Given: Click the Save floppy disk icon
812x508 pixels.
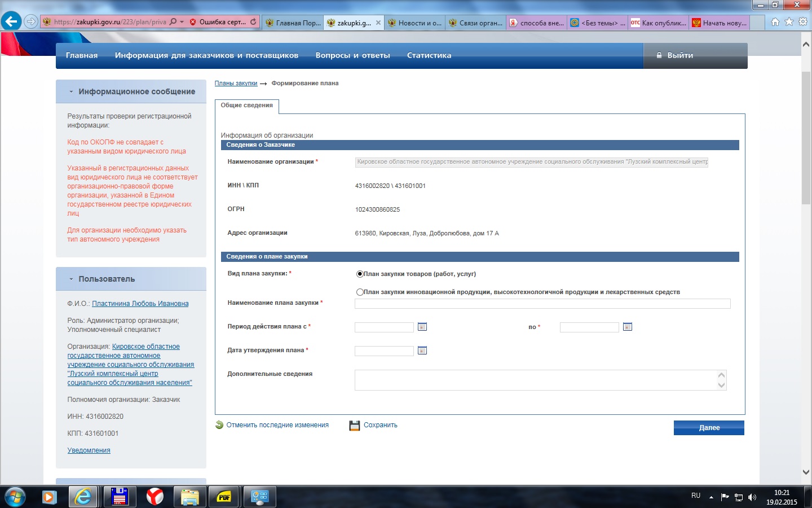Looking at the screenshot, I should (354, 426).
